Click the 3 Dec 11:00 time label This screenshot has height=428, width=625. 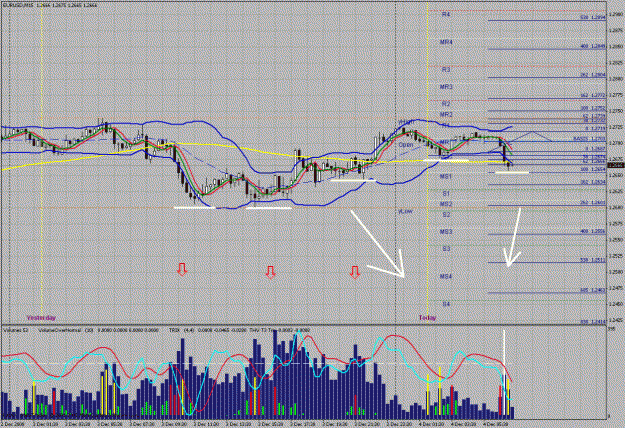(206, 425)
